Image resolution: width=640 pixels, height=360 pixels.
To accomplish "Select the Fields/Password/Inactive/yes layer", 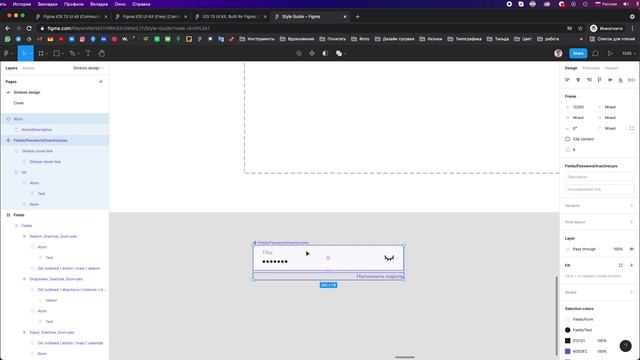I will (x=55, y=140).
